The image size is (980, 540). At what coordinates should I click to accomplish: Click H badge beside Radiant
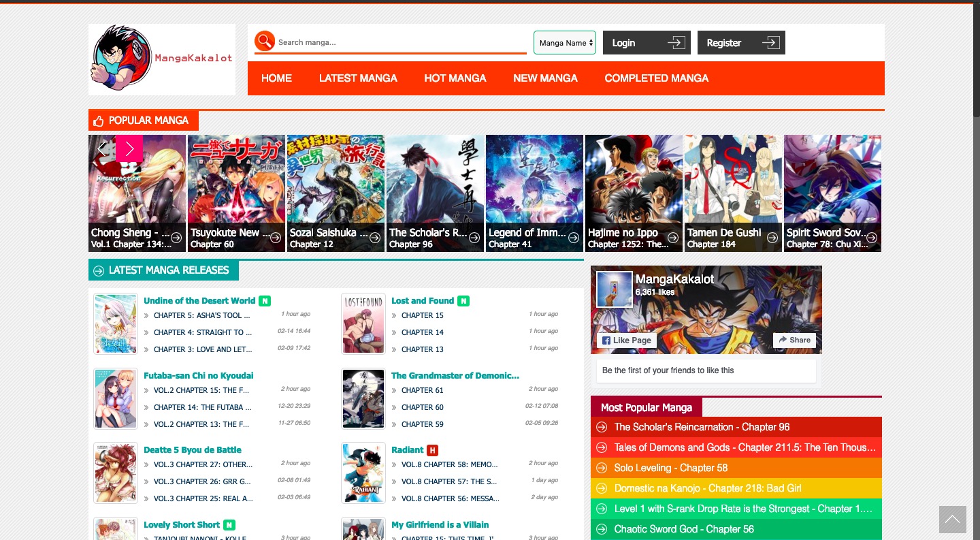[432, 450]
